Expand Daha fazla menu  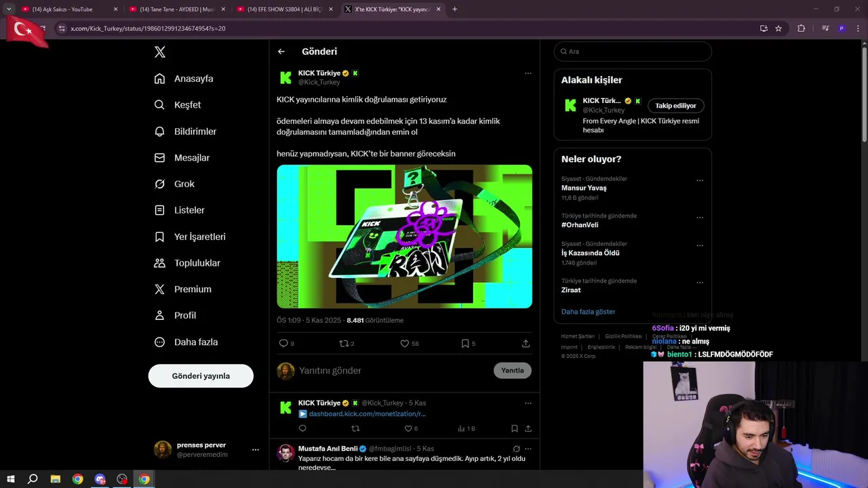point(186,342)
